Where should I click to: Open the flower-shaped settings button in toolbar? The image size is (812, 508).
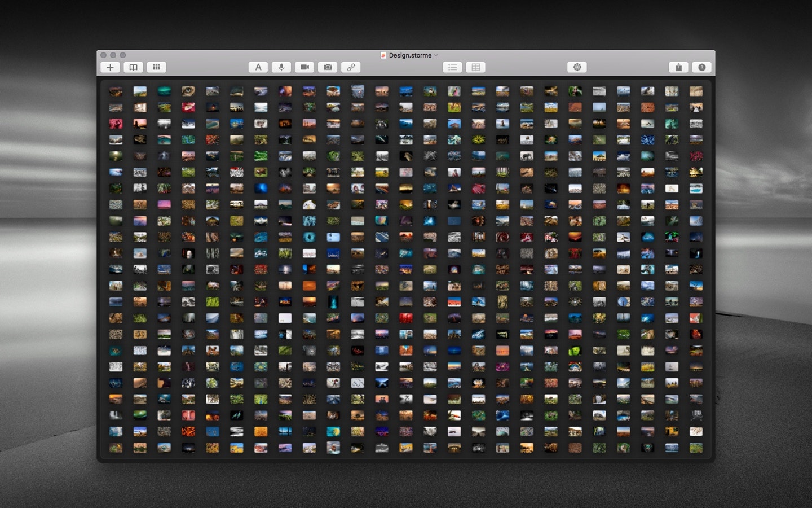[577, 67]
